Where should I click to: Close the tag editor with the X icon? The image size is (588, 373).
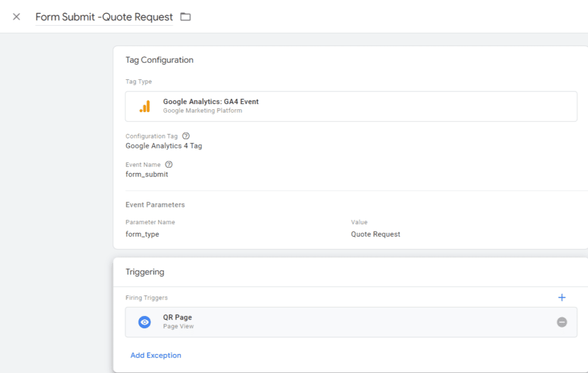click(16, 17)
